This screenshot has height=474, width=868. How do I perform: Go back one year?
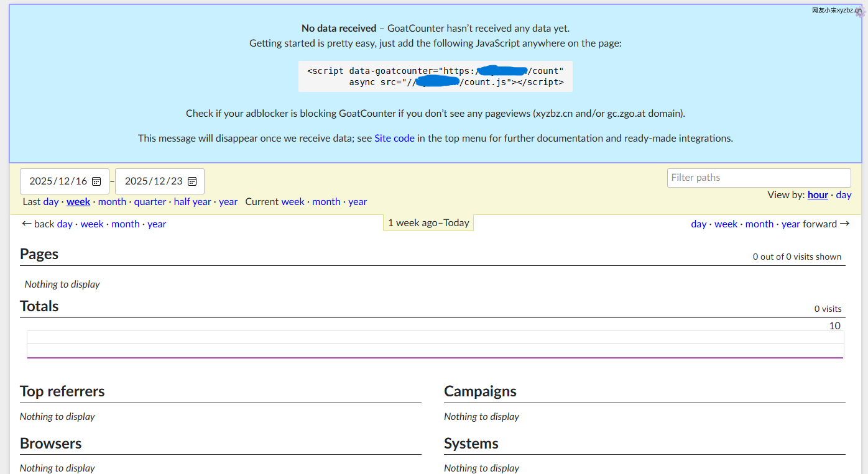(x=157, y=224)
